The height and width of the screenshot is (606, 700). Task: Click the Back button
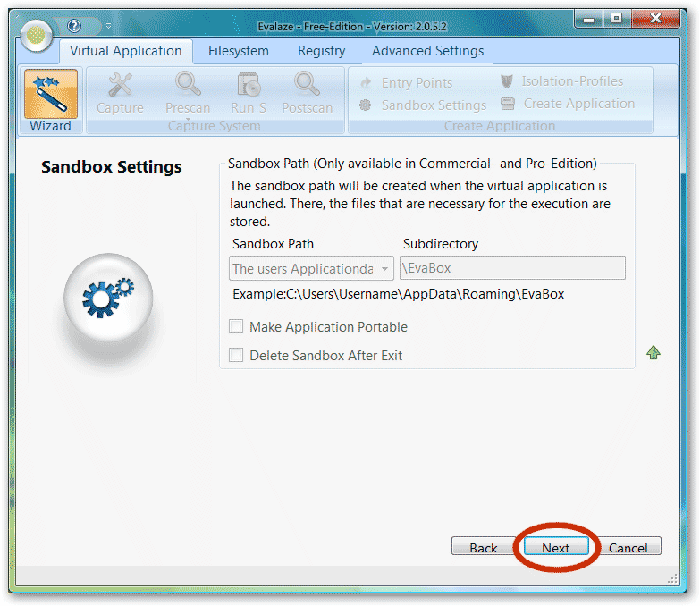[484, 546]
